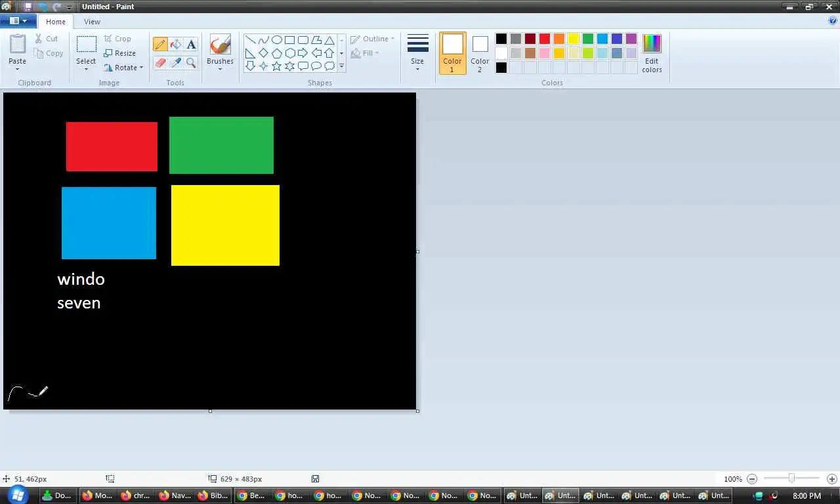Image resolution: width=840 pixels, height=504 pixels.
Task: Choose the Six-point star shape
Action: coord(289,66)
